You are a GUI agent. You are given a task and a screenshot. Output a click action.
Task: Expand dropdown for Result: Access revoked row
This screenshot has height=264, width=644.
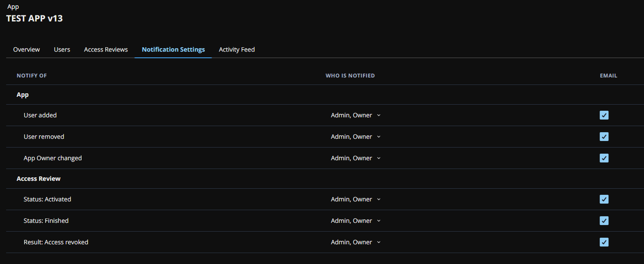coord(355,242)
